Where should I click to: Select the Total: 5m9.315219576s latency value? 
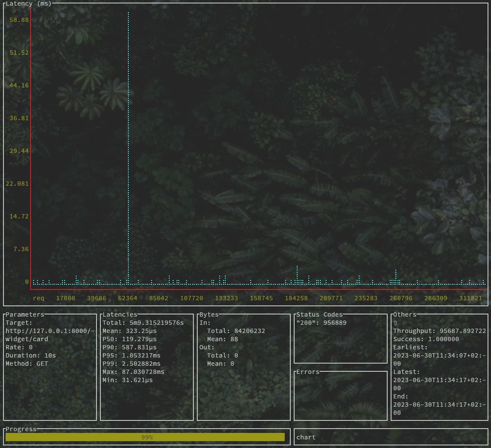143,323
